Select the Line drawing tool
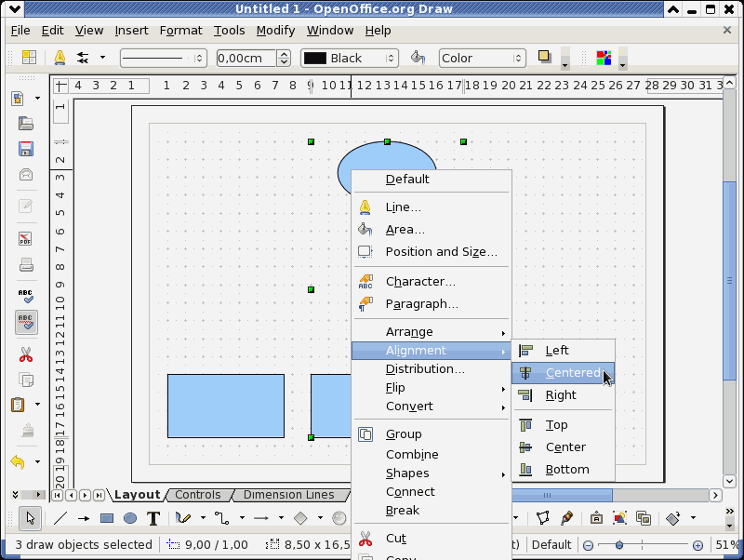744x560 pixels. (60, 518)
